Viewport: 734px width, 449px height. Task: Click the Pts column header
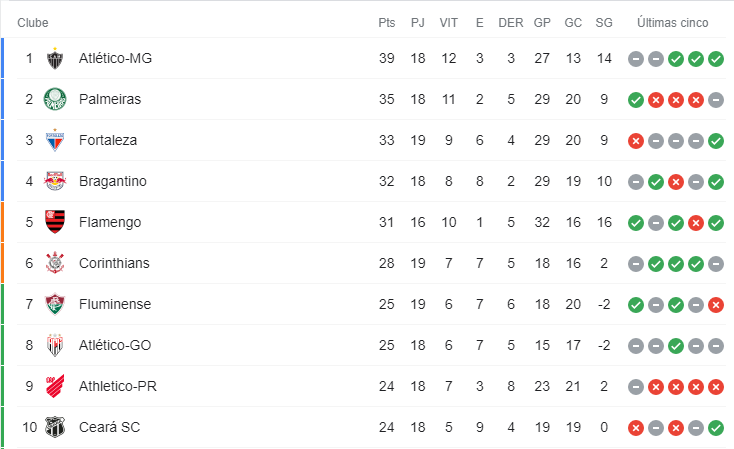coord(387,22)
